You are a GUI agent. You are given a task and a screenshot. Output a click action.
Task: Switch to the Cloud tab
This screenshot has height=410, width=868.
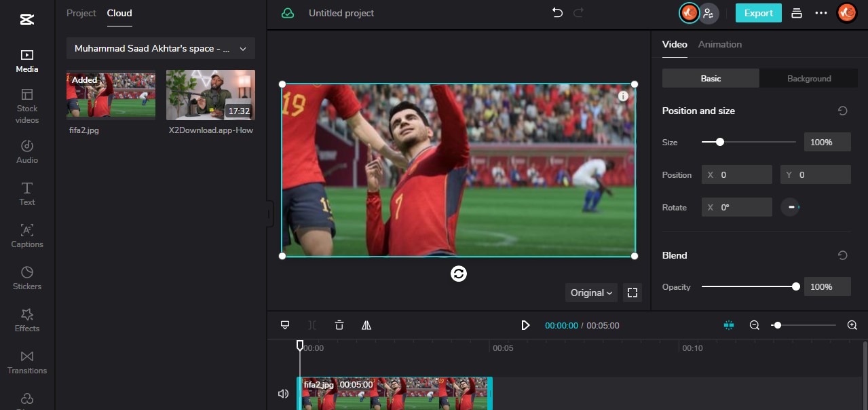click(119, 13)
